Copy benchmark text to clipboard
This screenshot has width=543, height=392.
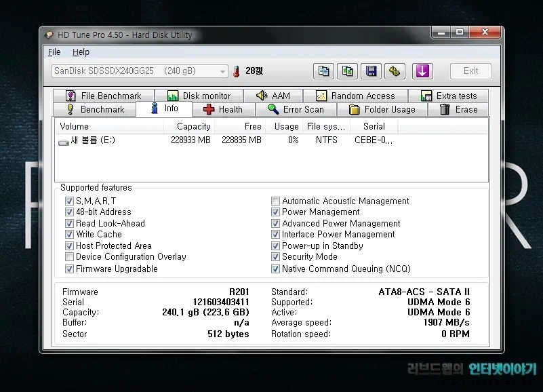[323, 71]
